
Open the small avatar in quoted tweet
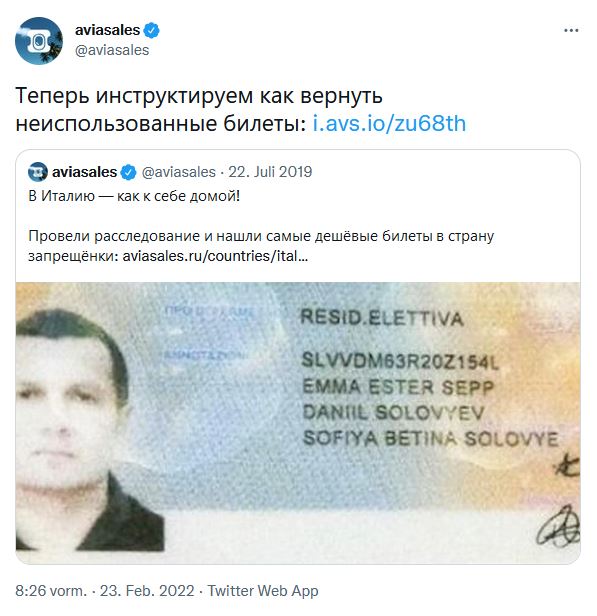pyautogui.click(x=38, y=172)
